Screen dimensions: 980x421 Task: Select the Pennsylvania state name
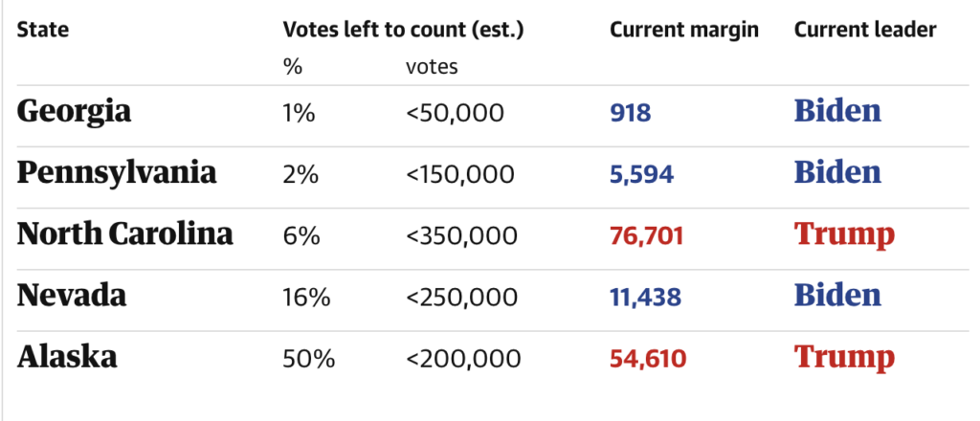click(x=117, y=173)
